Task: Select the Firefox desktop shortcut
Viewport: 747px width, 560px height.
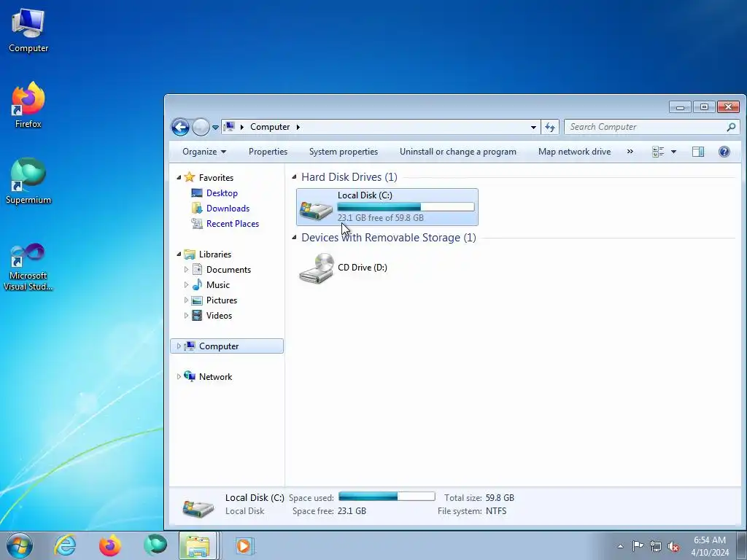Action: click(28, 105)
